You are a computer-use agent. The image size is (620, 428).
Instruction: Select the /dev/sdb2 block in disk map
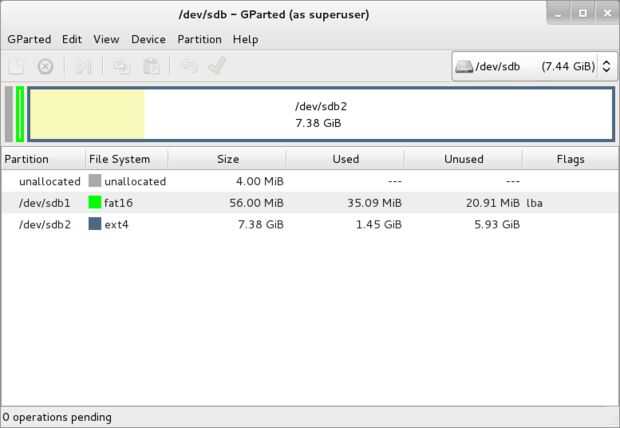(x=321, y=114)
